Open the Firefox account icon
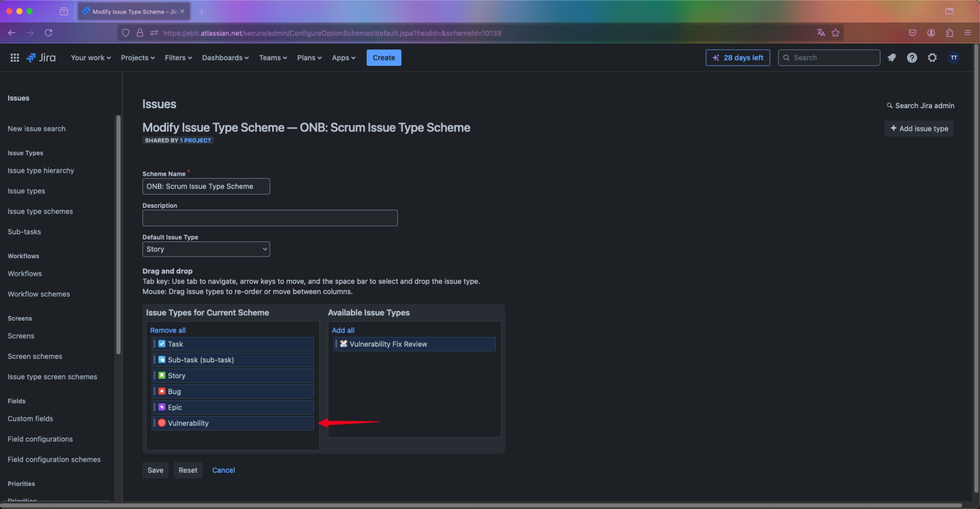The image size is (980, 509). click(931, 33)
